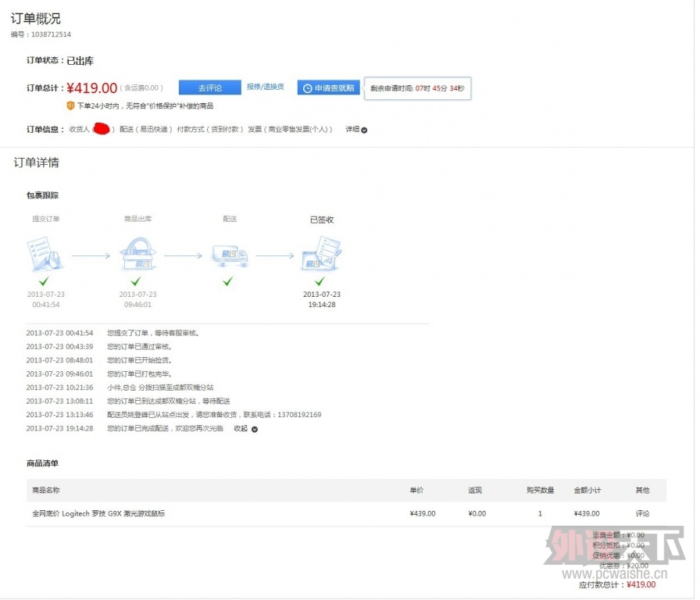Click the log entry 您的订单已开始拣货
This screenshot has width=700, height=600.
139,360
